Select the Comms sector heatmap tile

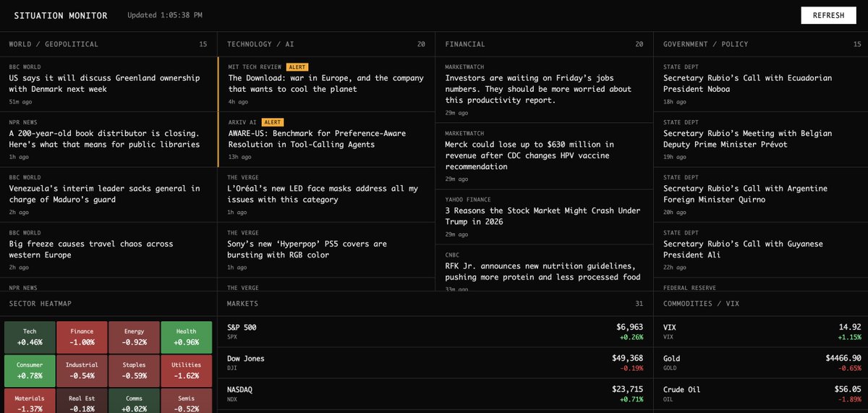(x=134, y=401)
